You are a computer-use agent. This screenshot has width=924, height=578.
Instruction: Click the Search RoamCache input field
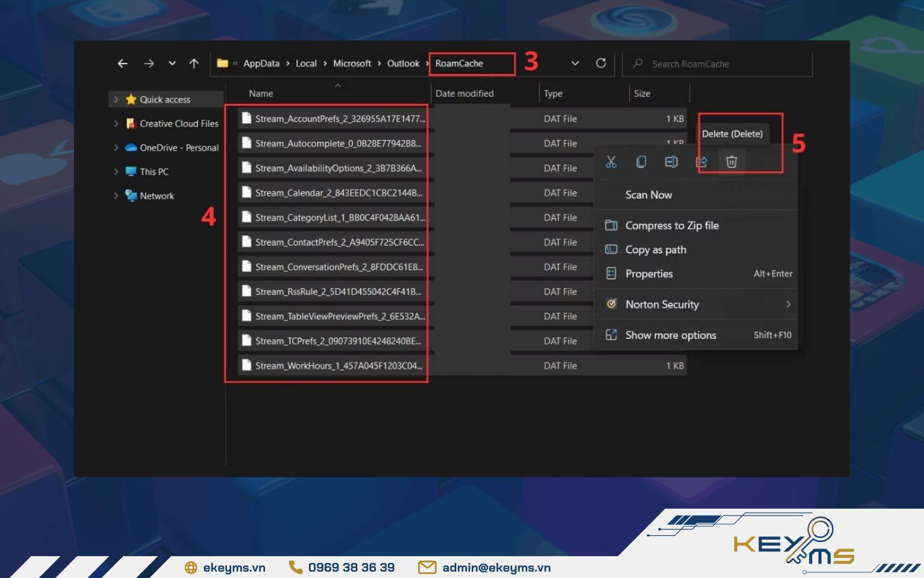coord(716,64)
